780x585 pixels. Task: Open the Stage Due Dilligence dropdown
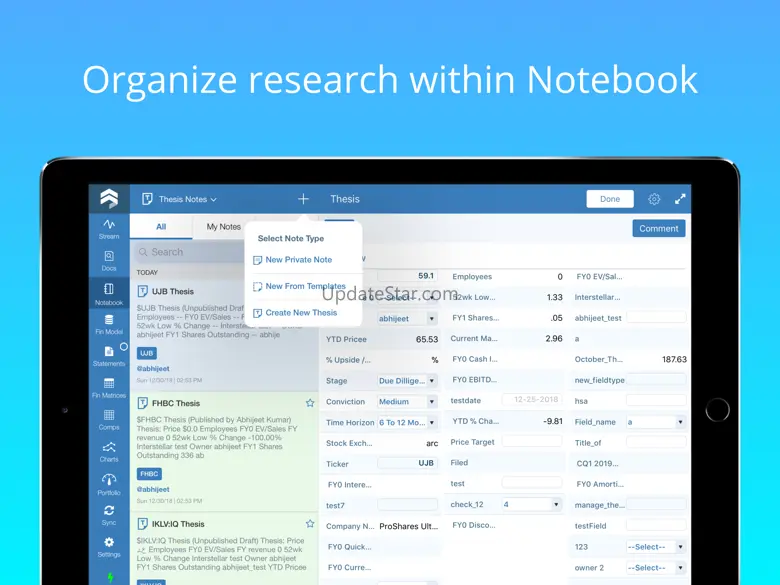[407, 381]
